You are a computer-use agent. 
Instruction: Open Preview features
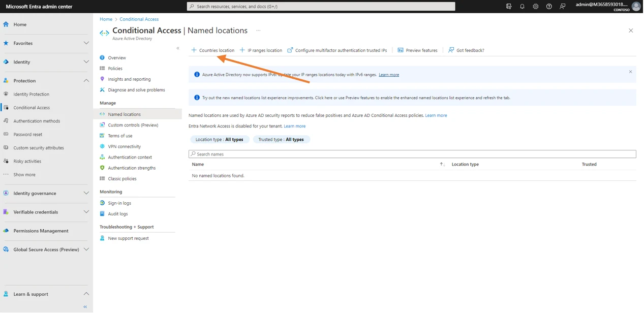click(417, 50)
